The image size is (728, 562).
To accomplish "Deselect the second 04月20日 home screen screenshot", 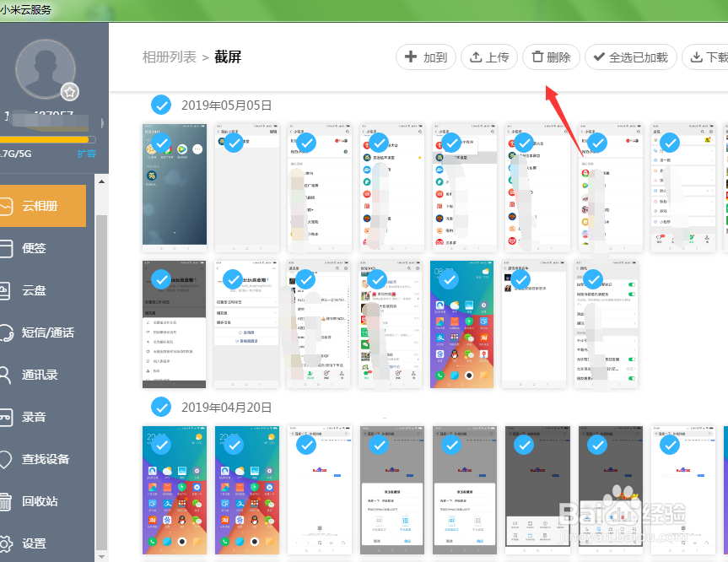I will point(234,445).
